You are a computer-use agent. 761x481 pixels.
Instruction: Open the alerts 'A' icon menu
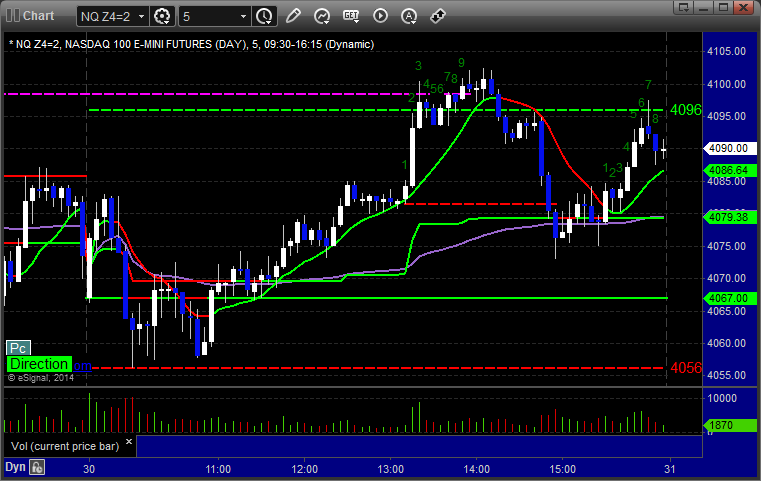409,17
